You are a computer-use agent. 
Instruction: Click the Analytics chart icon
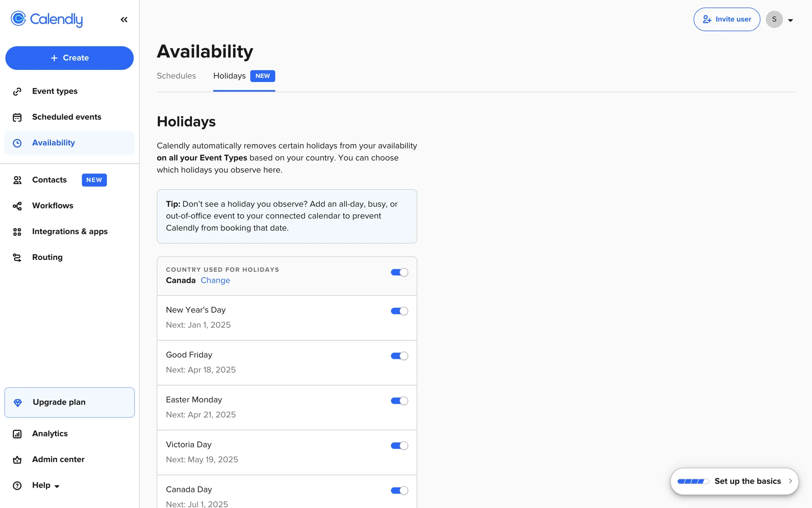17,434
